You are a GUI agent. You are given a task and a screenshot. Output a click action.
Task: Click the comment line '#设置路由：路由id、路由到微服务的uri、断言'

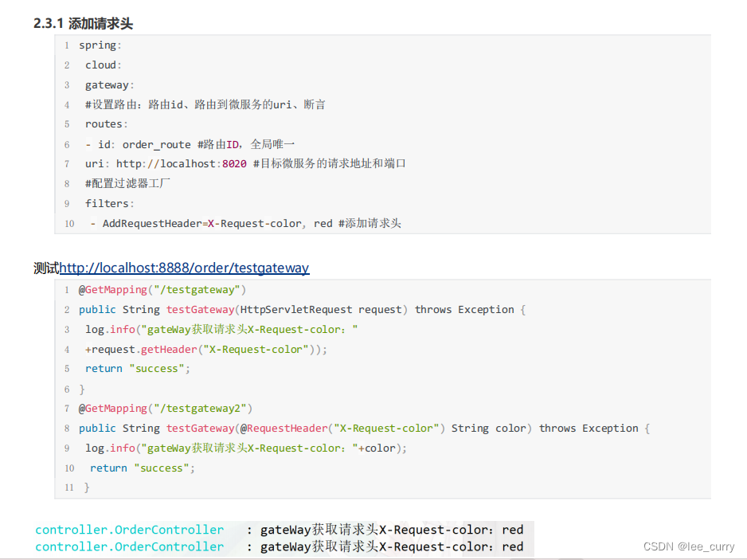point(205,105)
